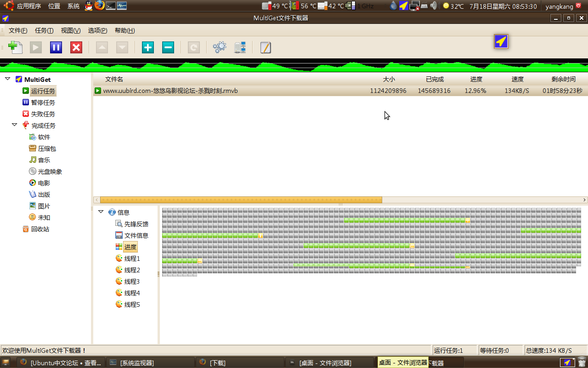Click the 进度 column header
This screenshot has width=588, height=368.
476,79
